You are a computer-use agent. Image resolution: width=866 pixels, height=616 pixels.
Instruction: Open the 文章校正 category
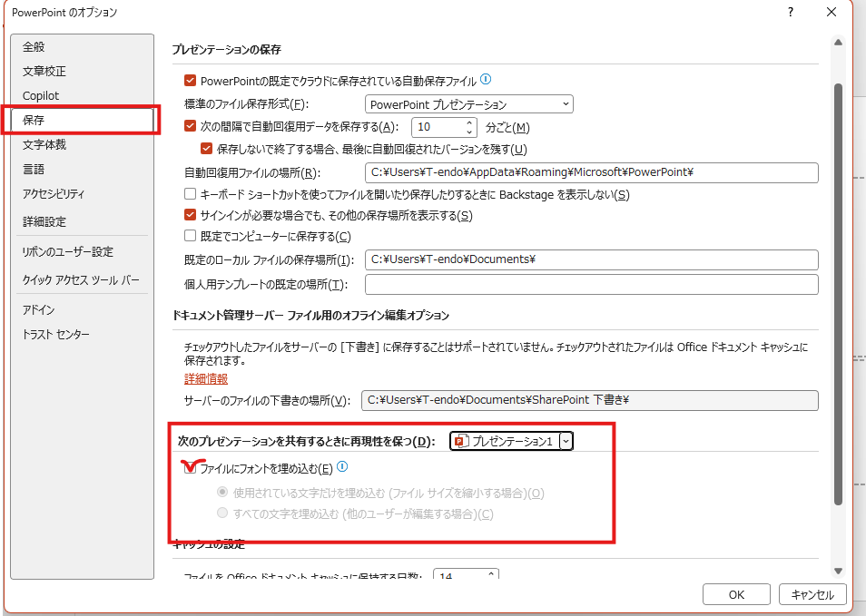coord(44,72)
